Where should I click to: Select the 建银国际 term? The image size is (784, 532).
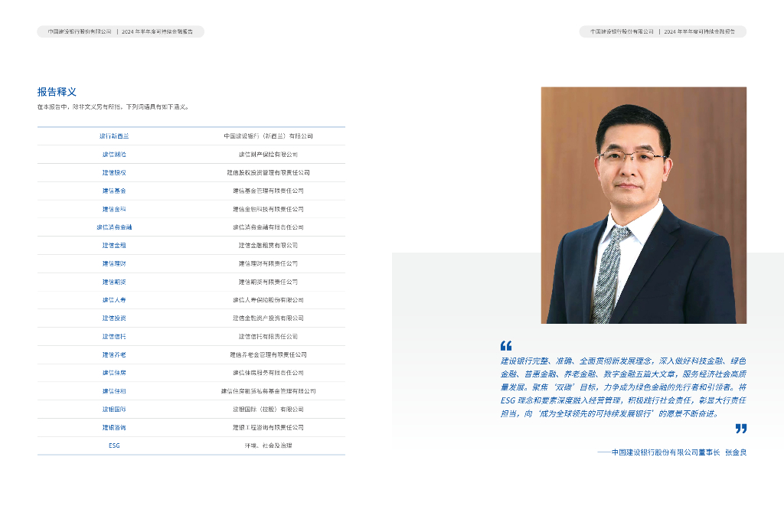coord(114,410)
